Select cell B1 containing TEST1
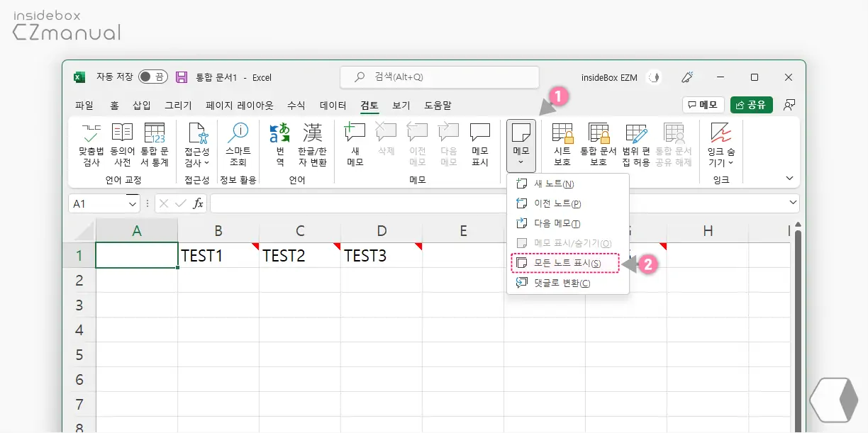The image size is (868, 433). [218, 255]
